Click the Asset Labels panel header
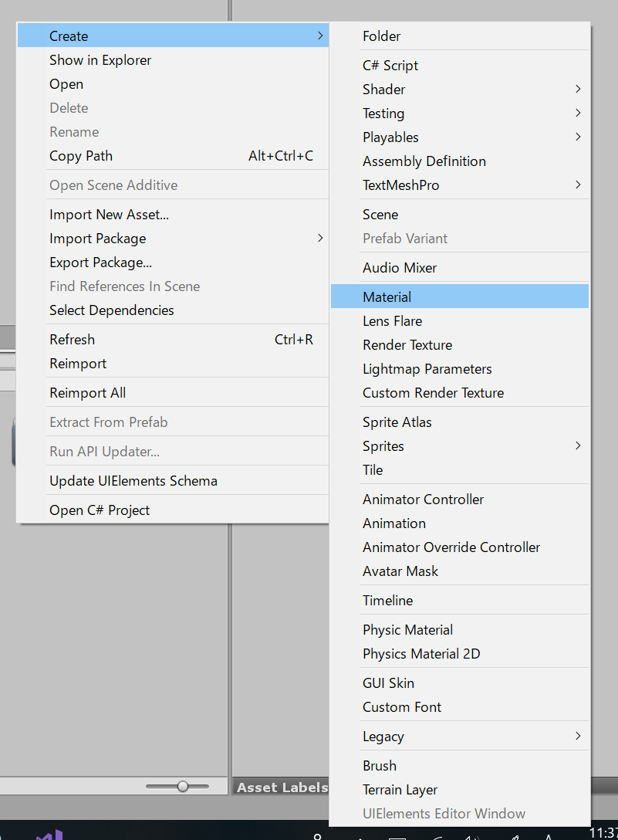Screen dimensions: 618x840 [x=281, y=787]
